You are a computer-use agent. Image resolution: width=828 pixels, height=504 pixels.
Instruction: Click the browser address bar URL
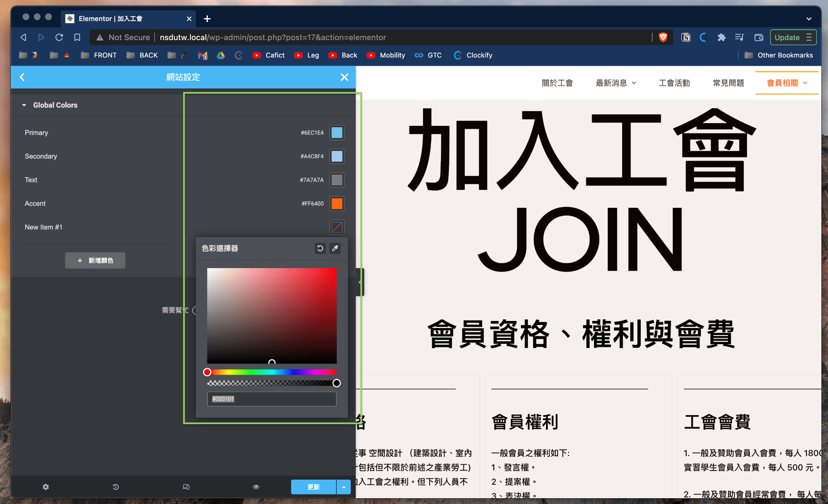[273, 37]
